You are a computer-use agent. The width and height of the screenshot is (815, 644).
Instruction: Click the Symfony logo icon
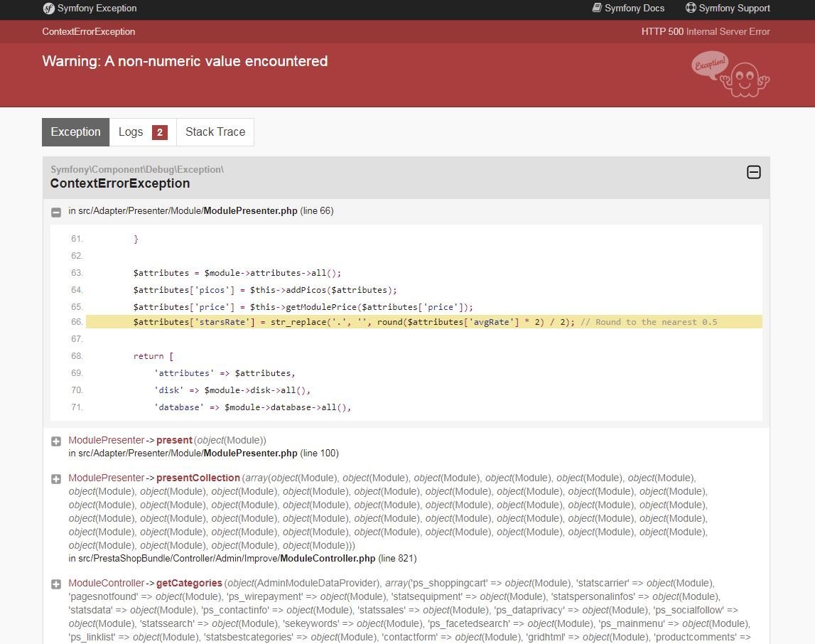click(x=48, y=9)
